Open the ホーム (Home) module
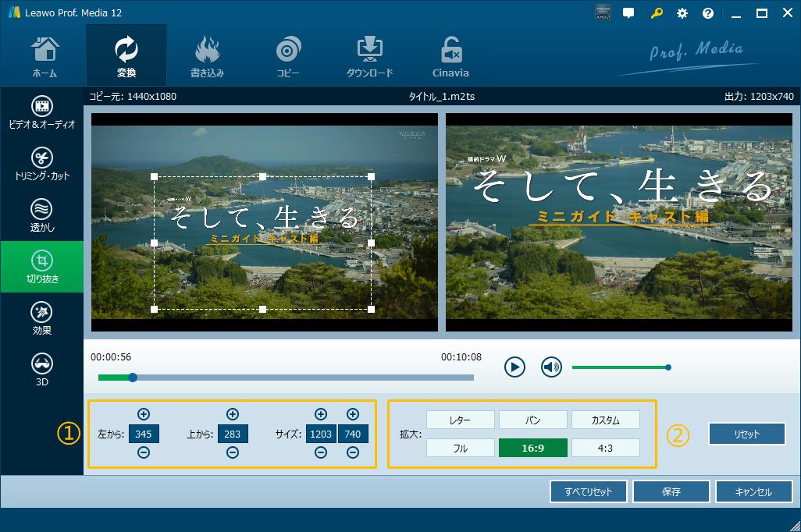Screen dimensions: 801x532 click(x=44, y=56)
